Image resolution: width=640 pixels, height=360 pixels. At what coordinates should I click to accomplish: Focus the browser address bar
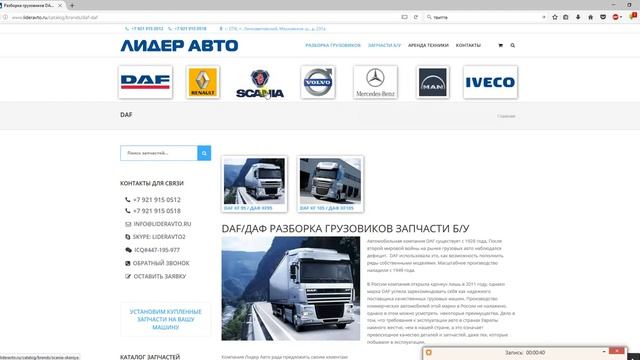[x=204, y=17]
